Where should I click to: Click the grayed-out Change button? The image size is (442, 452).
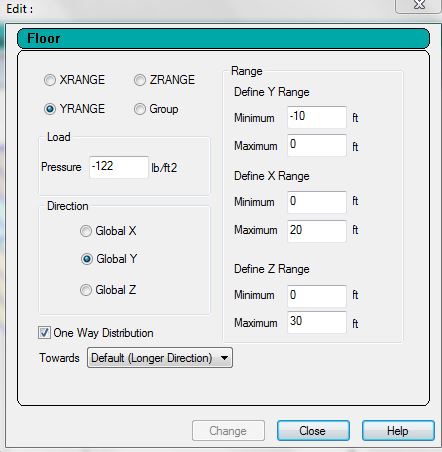[x=228, y=431]
